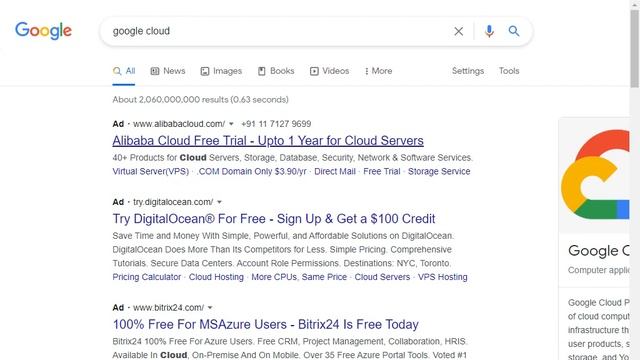Viewport: 640px width, 360px height.
Task: Click the knowledge panel title Google C...
Action: pyautogui.click(x=598, y=251)
